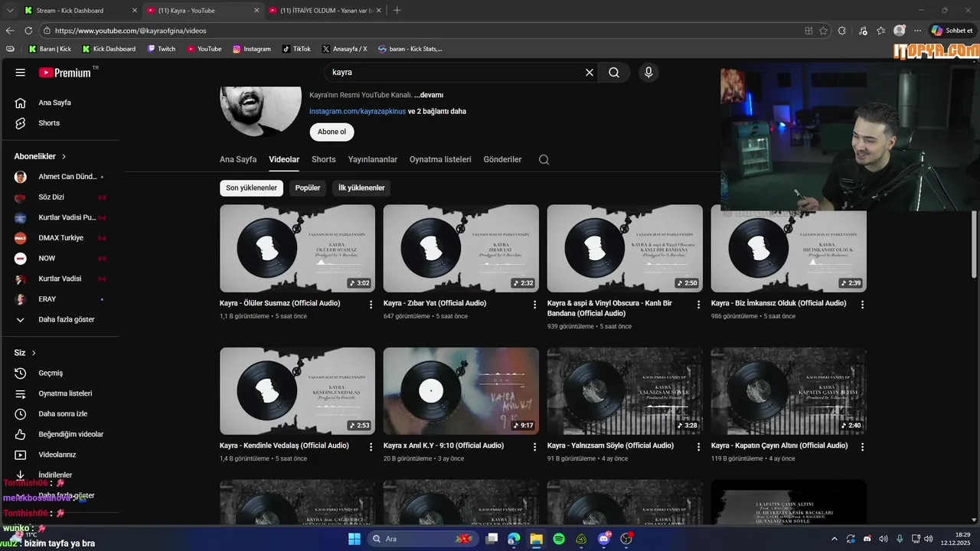Clear the search box with the X

click(x=590, y=73)
